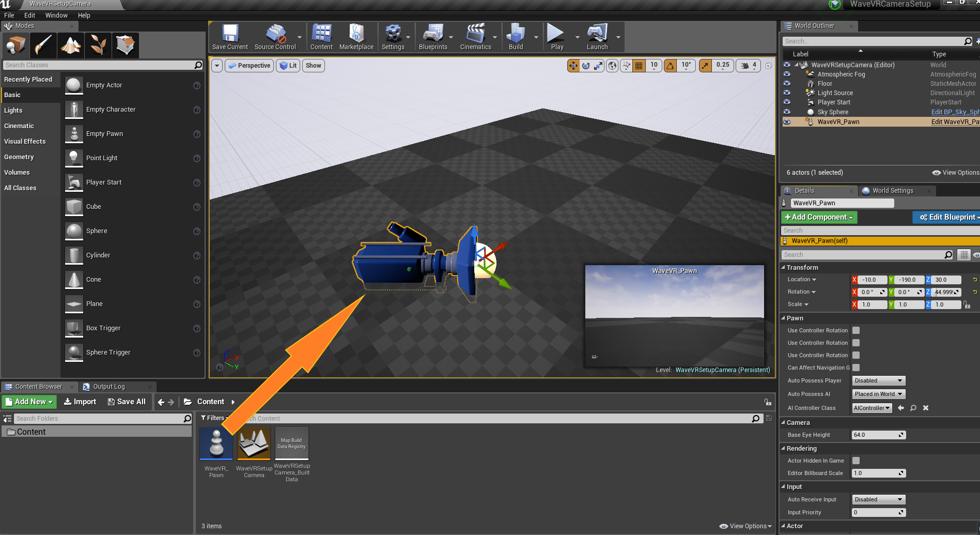
Task: Click the Add Component button
Action: pos(819,217)
